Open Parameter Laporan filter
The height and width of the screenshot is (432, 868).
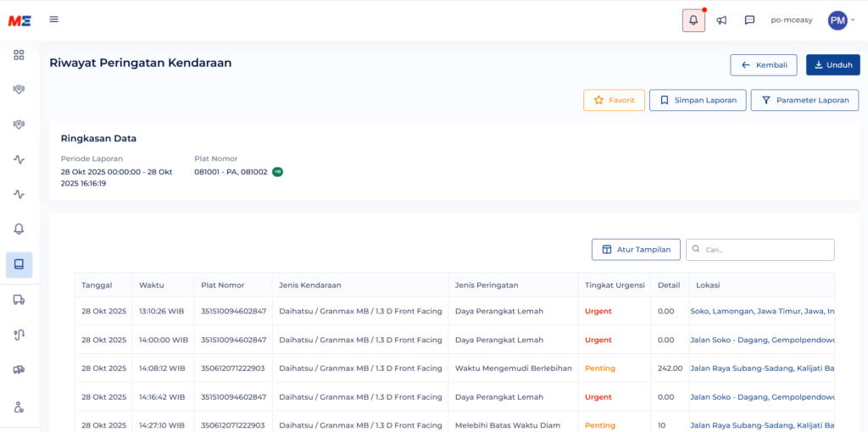[x=804, y=100]
